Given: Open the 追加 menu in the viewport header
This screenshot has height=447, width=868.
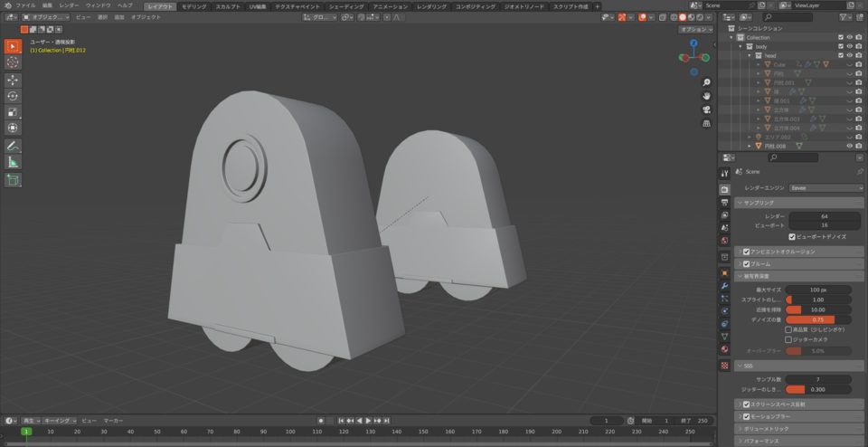Looking at the screenshot, I should tap(119, 17).
